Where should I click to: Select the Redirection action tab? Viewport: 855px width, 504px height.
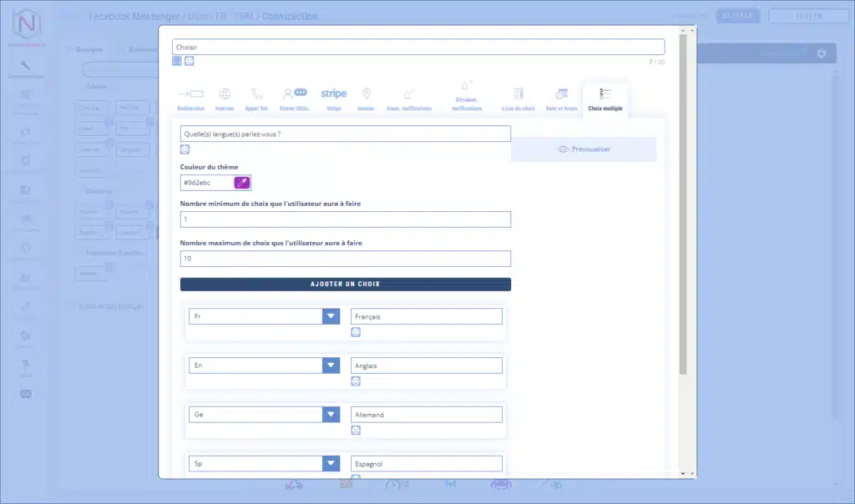click(190, 98)
